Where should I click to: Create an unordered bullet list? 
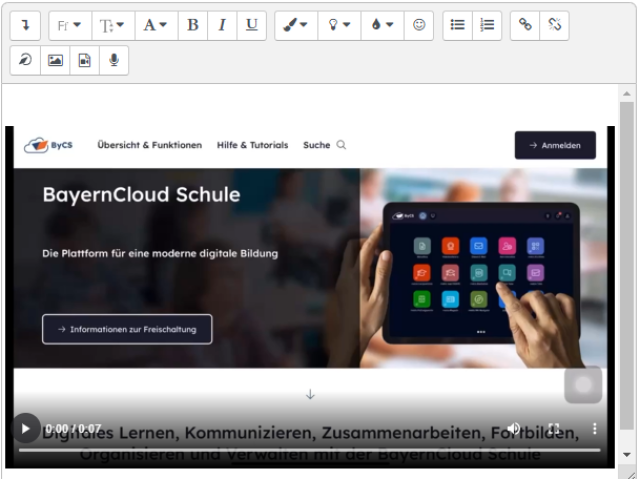pyautogui.click(x=458, y=26)
